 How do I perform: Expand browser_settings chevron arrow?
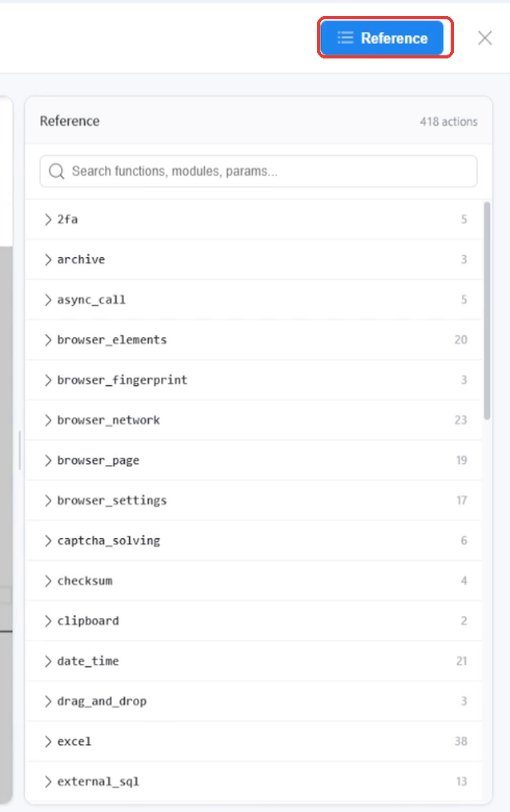click(48, 500)
